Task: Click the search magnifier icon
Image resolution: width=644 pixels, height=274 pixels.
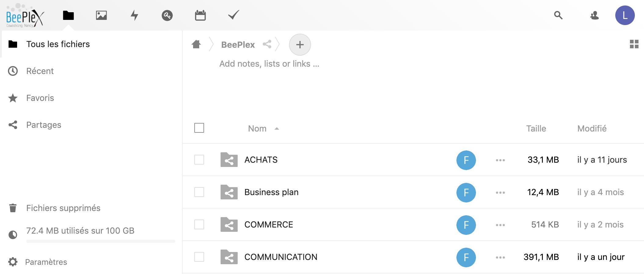Action: click(558, 15)
